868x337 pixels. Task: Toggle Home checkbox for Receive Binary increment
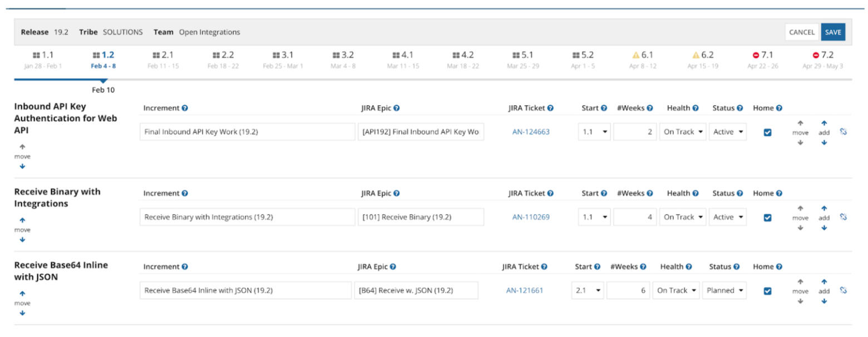point(768,217)
